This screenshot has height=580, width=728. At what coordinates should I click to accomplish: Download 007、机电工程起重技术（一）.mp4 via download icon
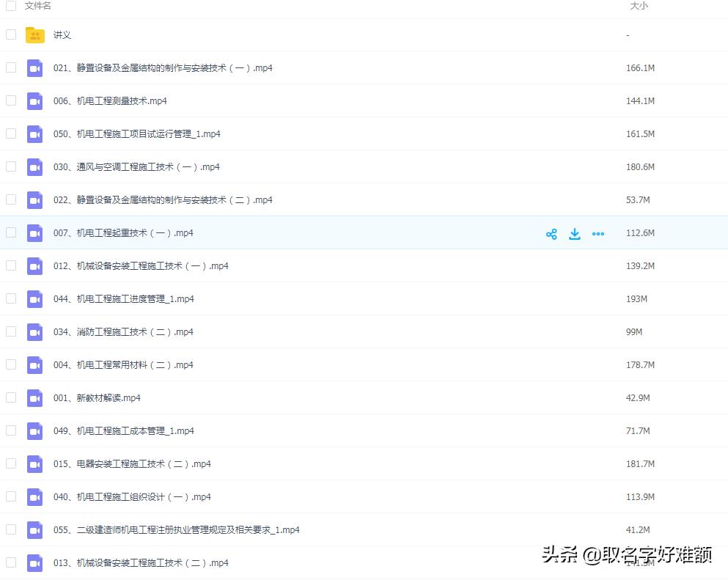(x=575, y=233)
